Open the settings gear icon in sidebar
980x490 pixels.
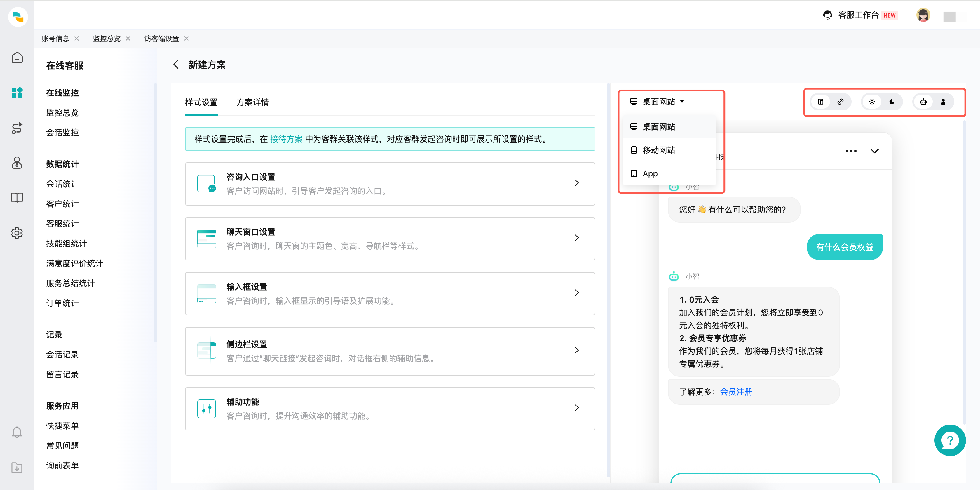point(17,233)
